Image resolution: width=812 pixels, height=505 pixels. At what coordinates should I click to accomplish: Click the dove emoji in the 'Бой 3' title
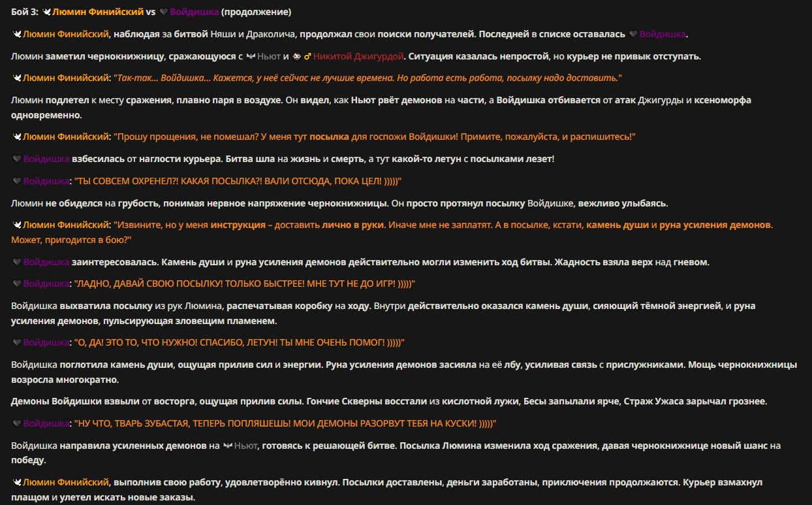tap(46, 12)
